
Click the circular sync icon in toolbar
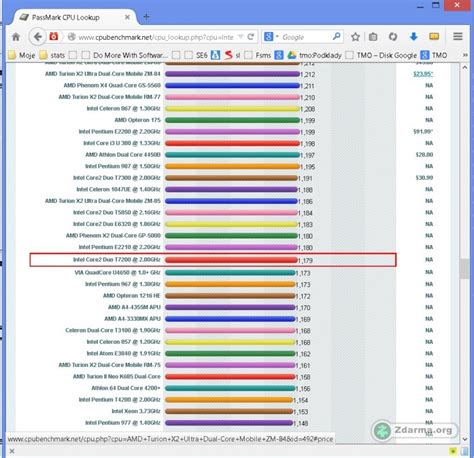393,37
